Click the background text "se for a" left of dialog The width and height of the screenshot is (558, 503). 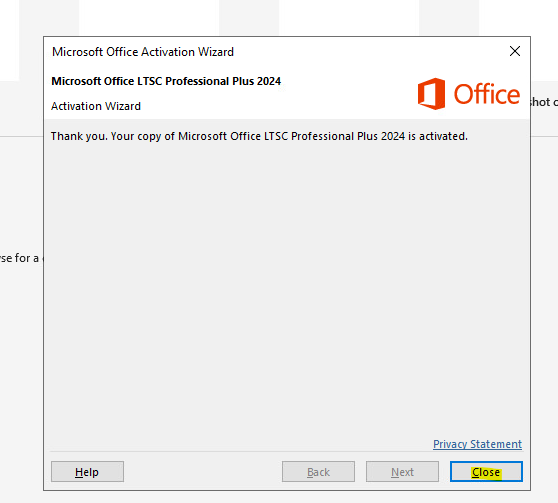tap(19, 258)
